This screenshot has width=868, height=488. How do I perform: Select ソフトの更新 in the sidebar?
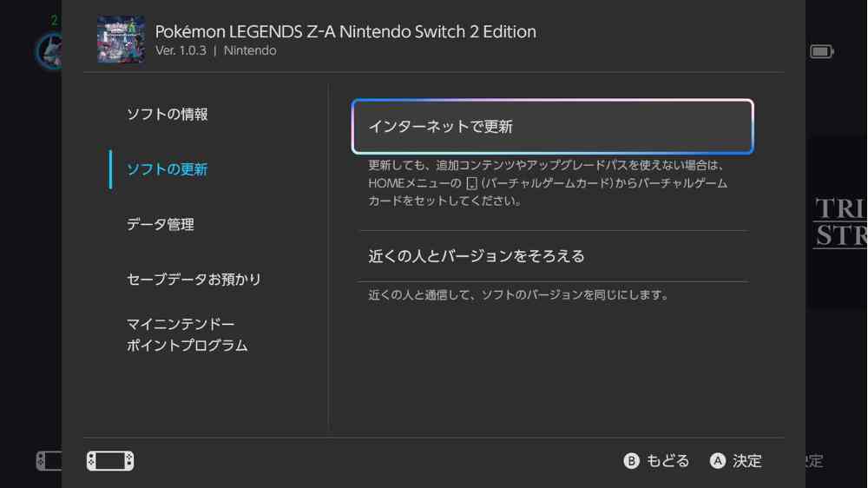point(167,169)
